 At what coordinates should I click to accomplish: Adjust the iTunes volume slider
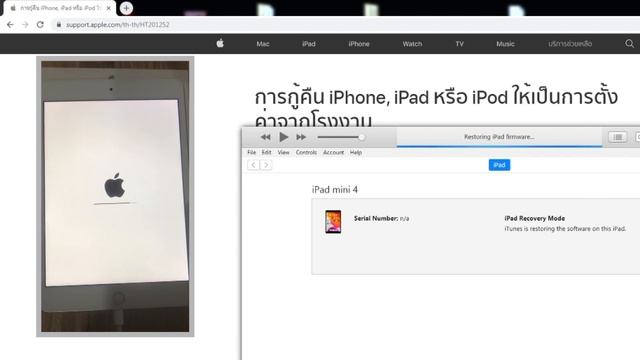(341, 137)
